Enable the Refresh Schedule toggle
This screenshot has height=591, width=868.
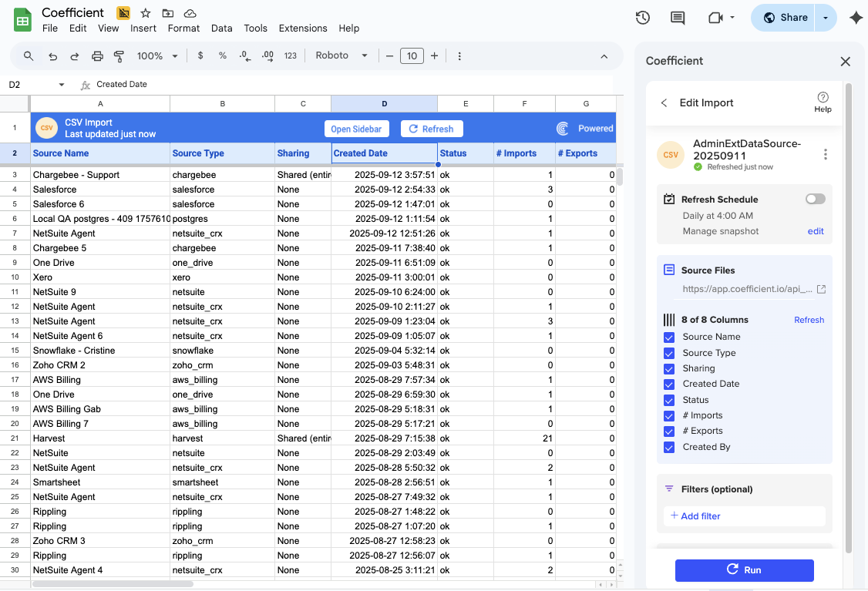coord(814,198)
